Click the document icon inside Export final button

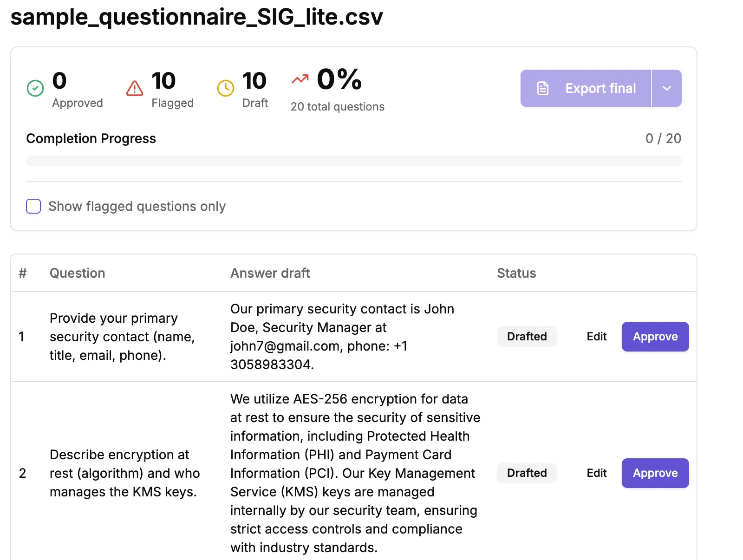click(543, 88)
